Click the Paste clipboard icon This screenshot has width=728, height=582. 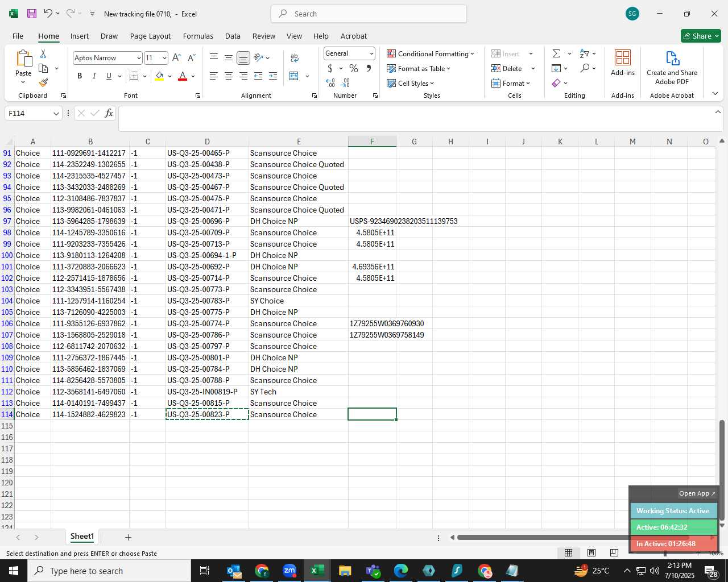tap(23, 59)
